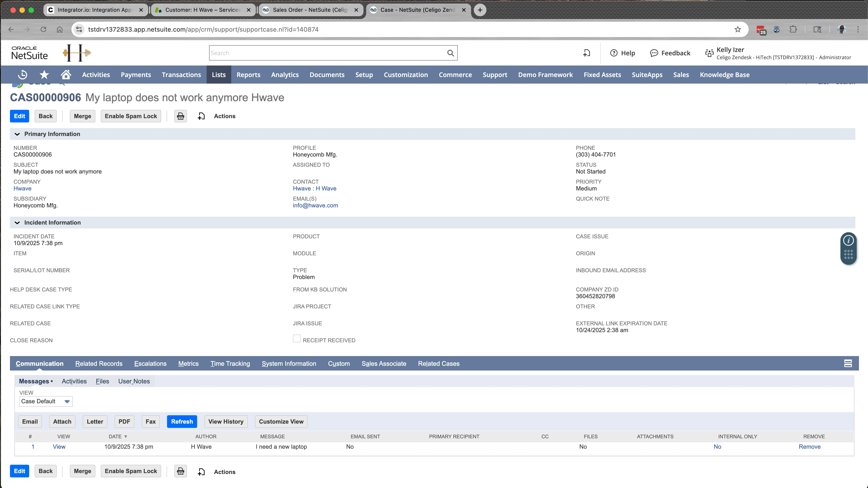
Task: Open Help via the question mark icon
Action: [614, 53]
